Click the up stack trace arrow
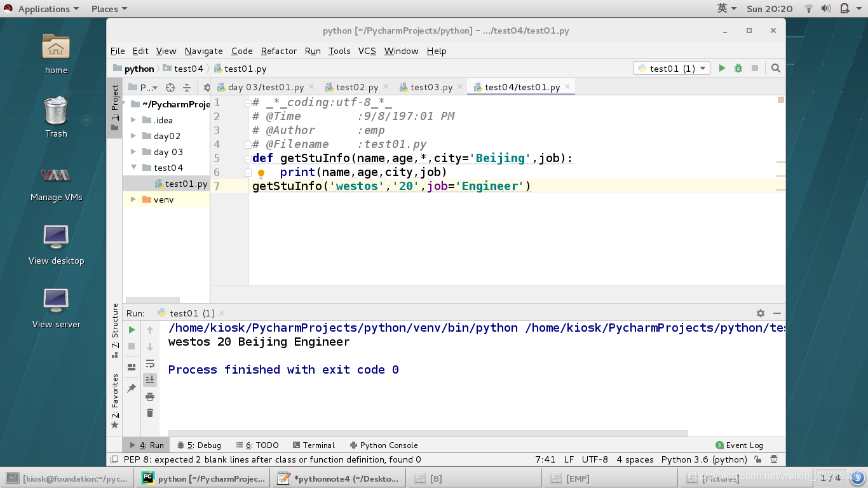 point(150,330)
